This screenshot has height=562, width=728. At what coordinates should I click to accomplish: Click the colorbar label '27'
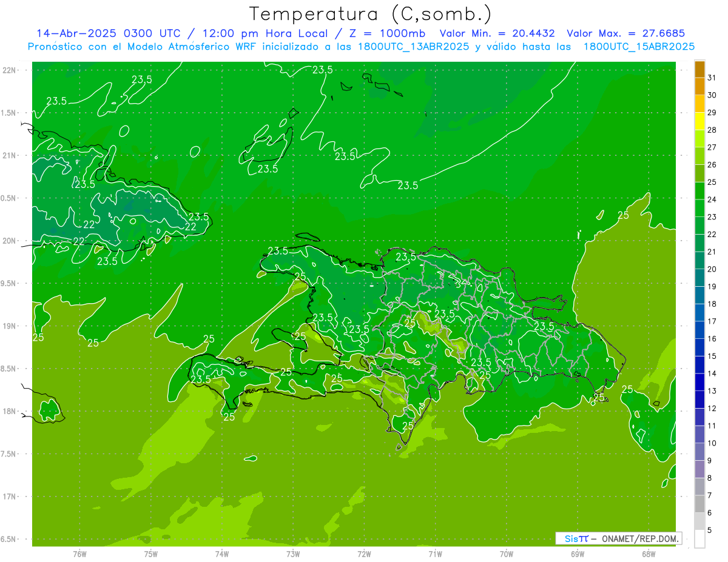[712, 147]
